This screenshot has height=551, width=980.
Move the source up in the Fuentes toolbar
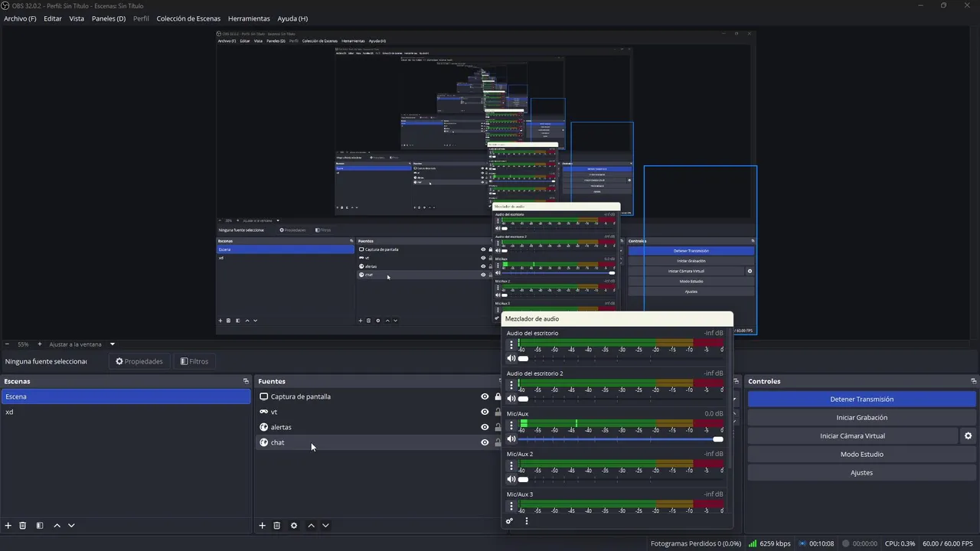pyautogui.click(x=311, y=526)
